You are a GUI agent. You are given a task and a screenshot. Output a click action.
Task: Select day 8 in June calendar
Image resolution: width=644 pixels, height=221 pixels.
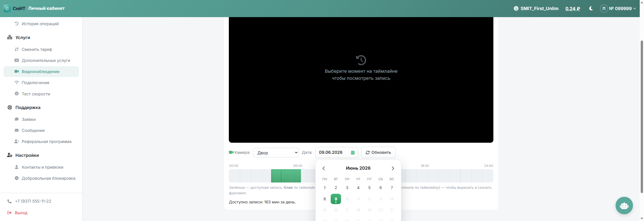coord(325,199)
